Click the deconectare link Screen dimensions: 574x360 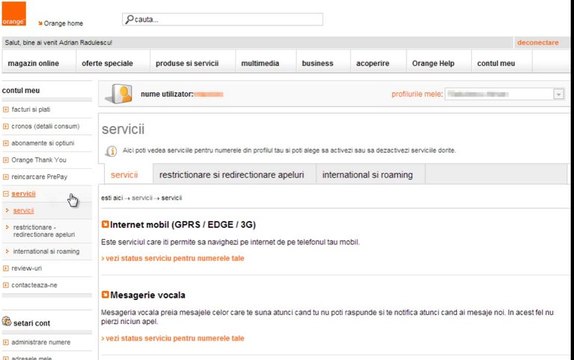click(538, 42)
